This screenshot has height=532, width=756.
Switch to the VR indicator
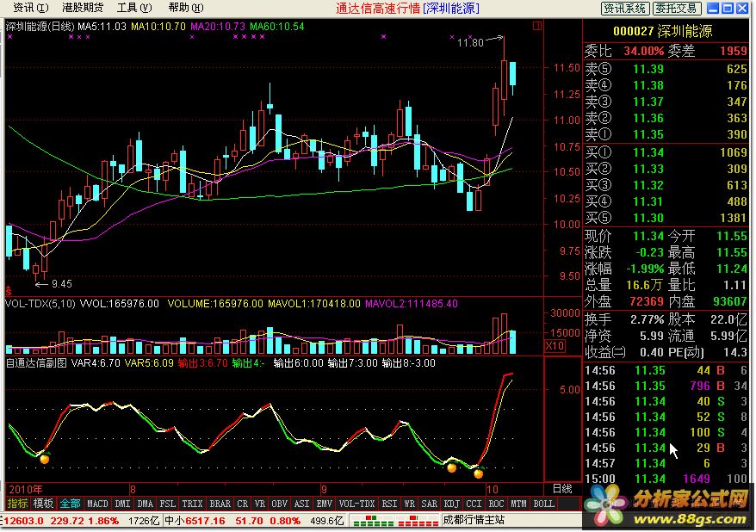(260, 504)
